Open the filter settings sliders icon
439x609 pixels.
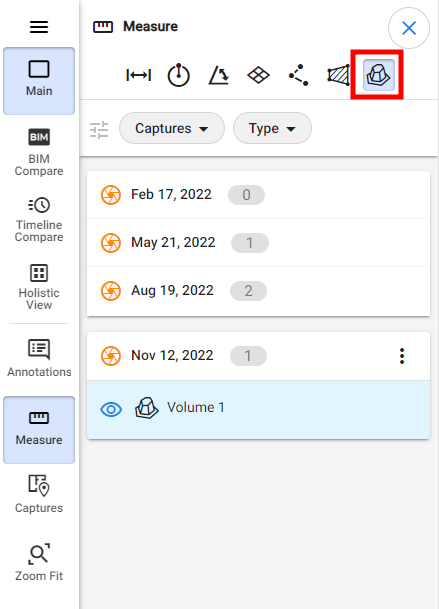99,130
